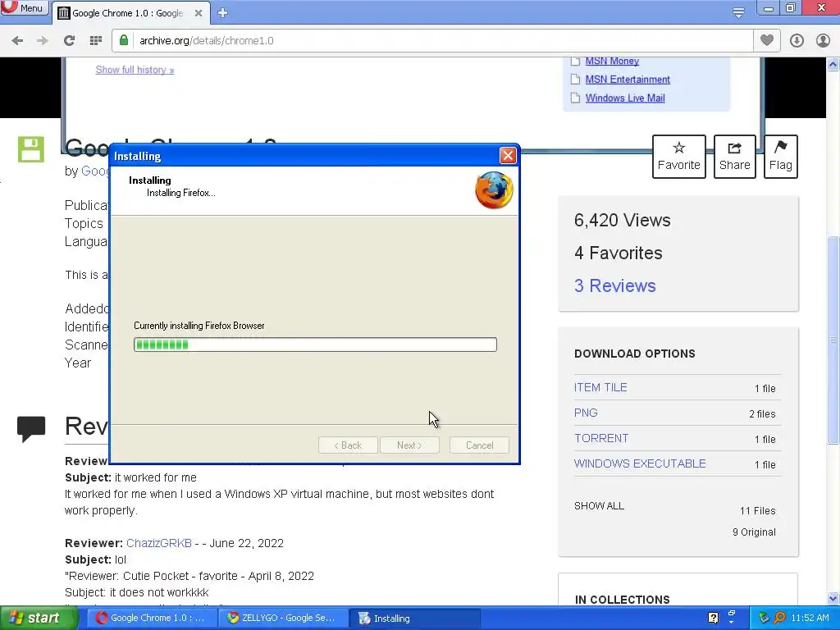This screenshot has width=840, height=630.
Task: Open the Windows start menu
Action: (39, 618)
